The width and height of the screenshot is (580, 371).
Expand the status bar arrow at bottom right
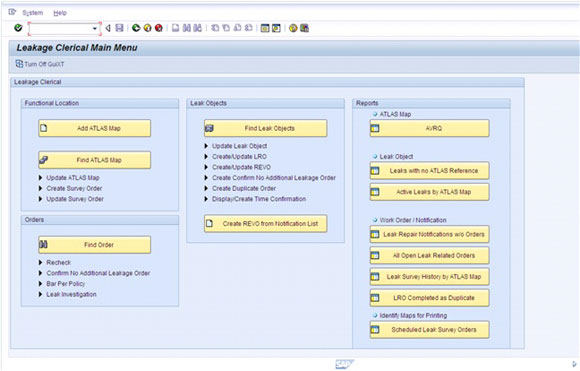pyautogui.click(x=574, y=364)
